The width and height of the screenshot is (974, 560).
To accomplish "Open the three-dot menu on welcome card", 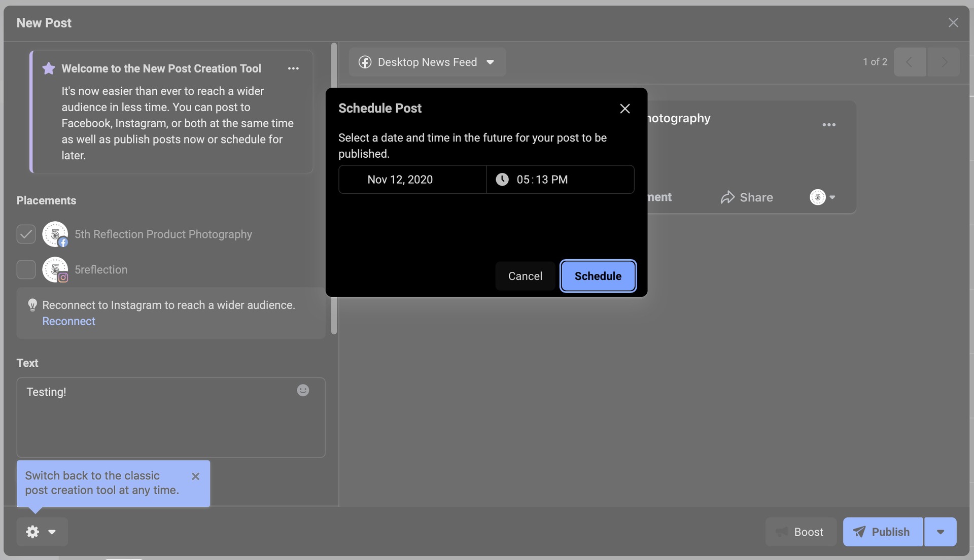I will coord(293,68).
